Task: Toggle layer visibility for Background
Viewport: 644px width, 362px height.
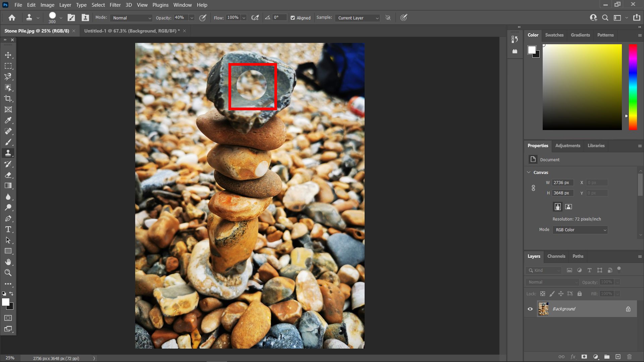Action: [x=530, y=308]
